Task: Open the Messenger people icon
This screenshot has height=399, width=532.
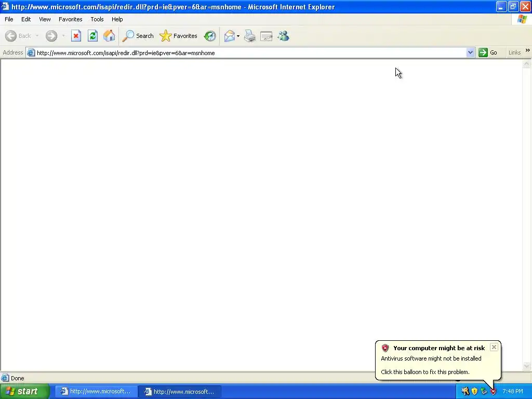Action: tap(283, 36)
